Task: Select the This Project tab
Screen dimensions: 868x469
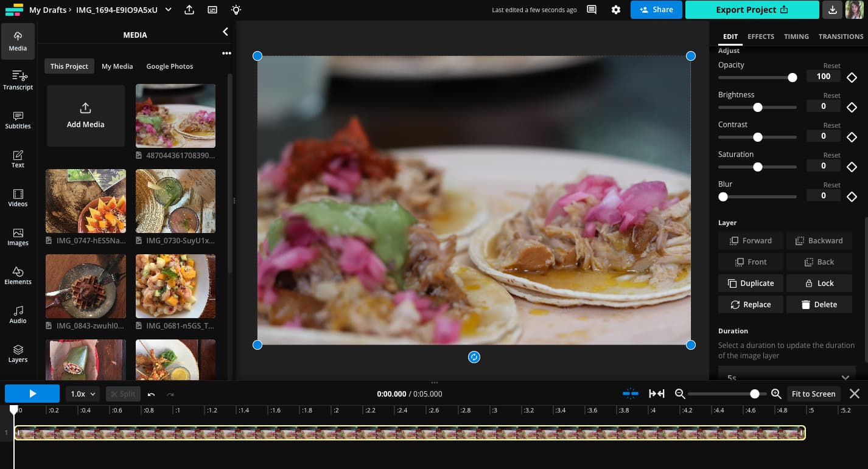Action: (69, 66)
